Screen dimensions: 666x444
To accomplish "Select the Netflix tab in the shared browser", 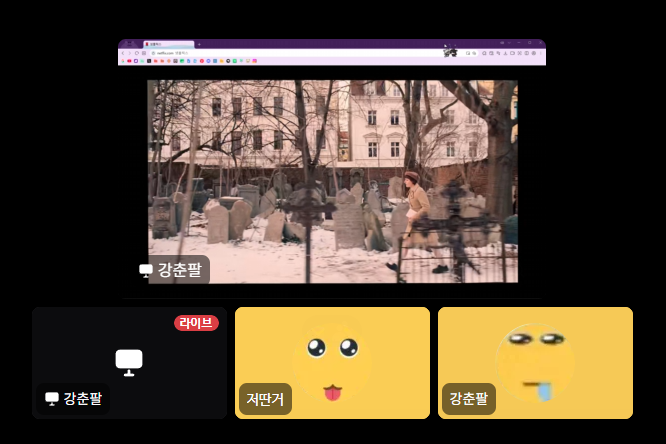I will (169, 44).
